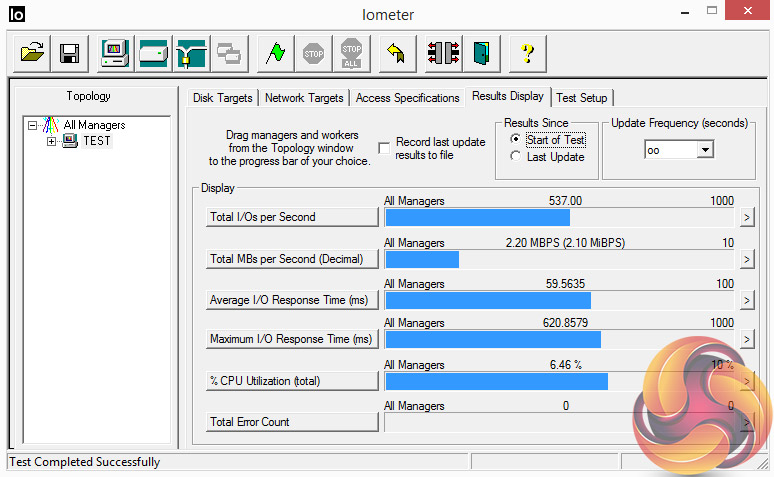Open arrow menu for Average I/O Response Time
The height and width of the screenshot is (477, 774).
tap(747, 300)
